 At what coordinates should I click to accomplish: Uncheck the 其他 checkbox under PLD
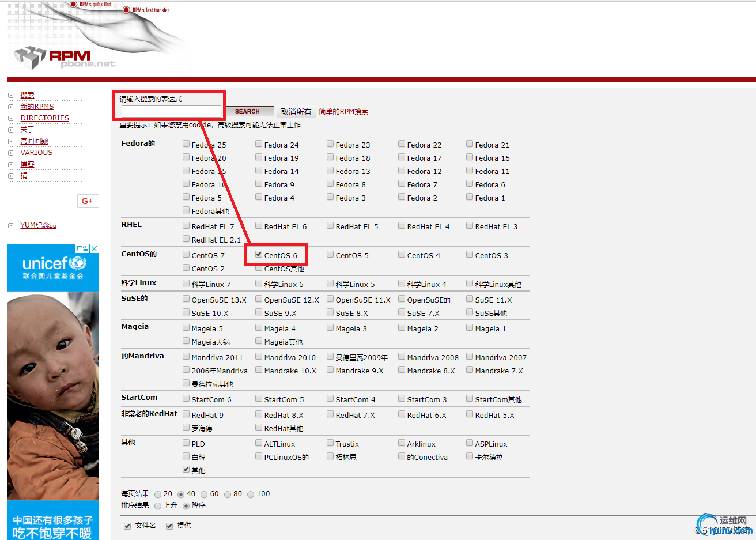click(x=186, y=469)
